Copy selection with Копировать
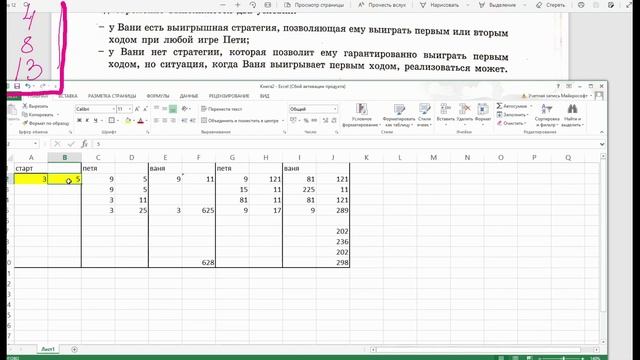640x360 pixels. (x=38, y=115)
